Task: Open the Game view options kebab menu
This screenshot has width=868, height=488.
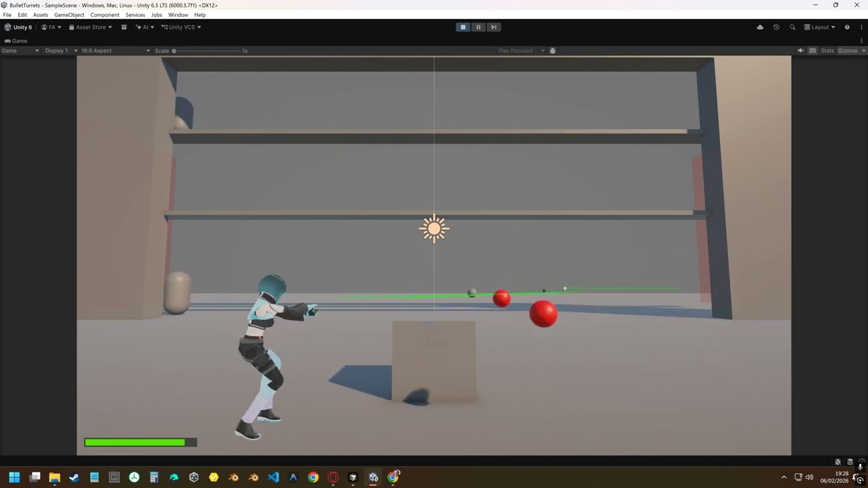Action: (862, 41)
